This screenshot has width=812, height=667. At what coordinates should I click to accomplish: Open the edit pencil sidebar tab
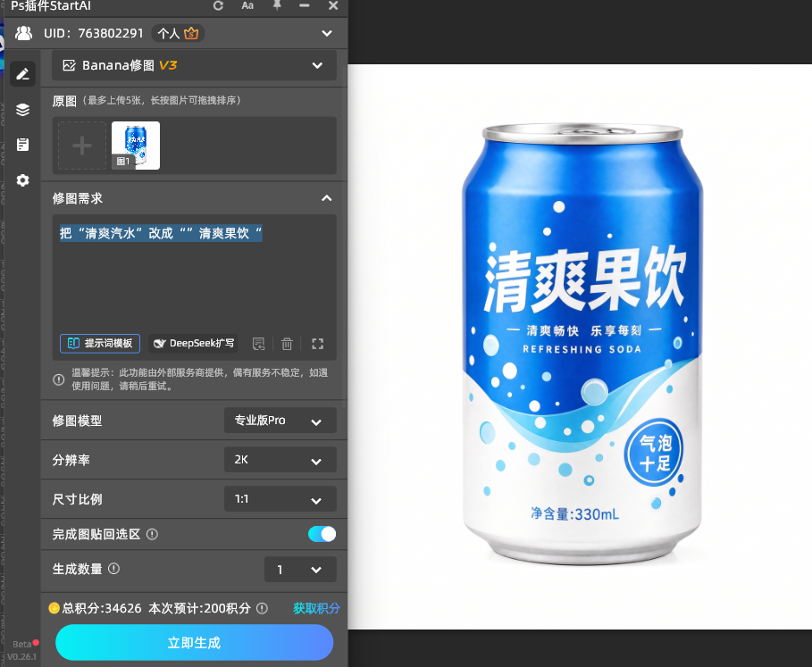point(22,74)
